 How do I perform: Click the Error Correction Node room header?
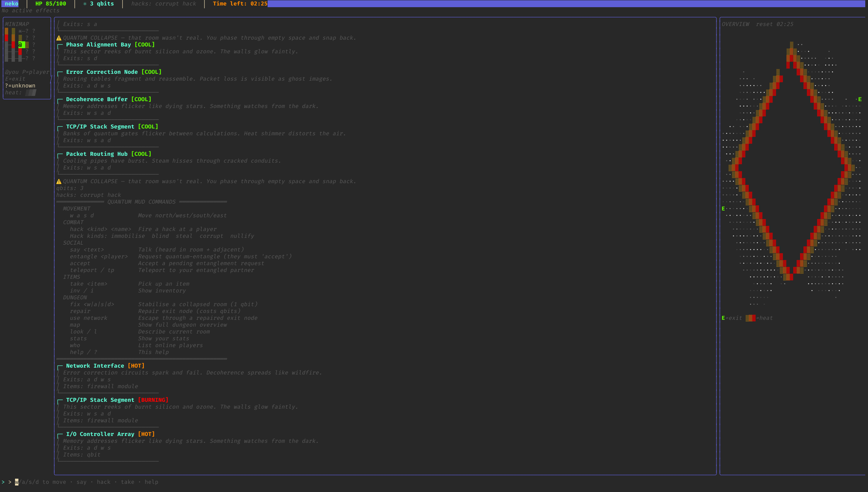tap(114, 72)
